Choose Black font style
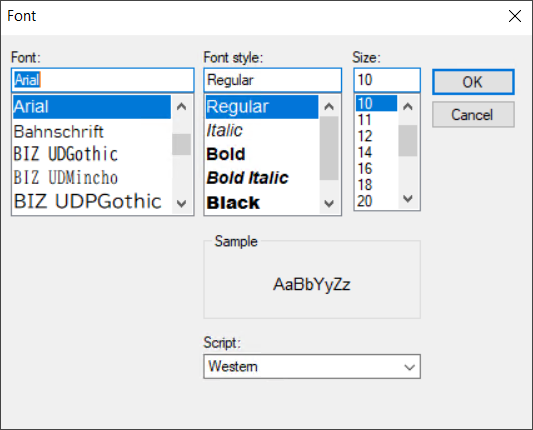The image size is (533, 430). click(x=262, y=203)
